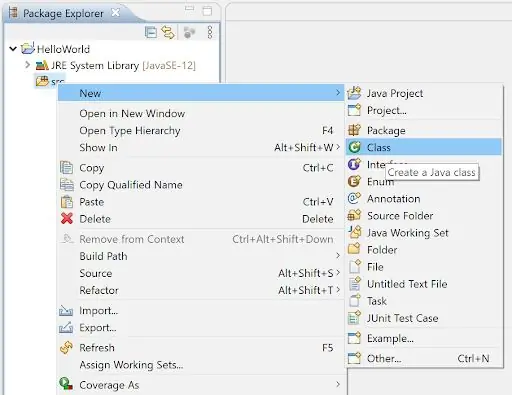Image resolution: width=512 pixels, height=395 pixels.
Task: Click the Import icon
Action: [66, 311]
